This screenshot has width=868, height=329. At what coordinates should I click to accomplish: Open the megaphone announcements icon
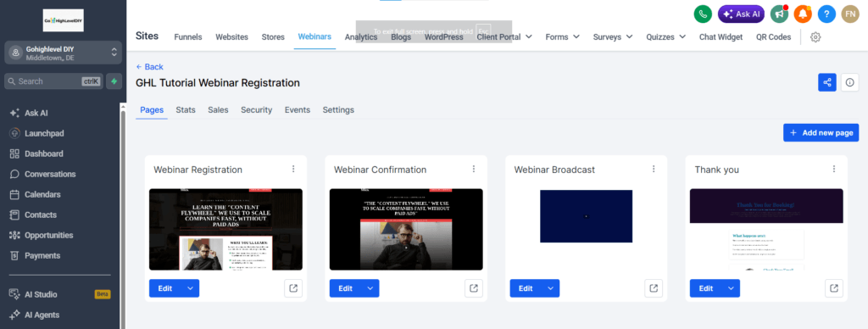tap(780, 14)
